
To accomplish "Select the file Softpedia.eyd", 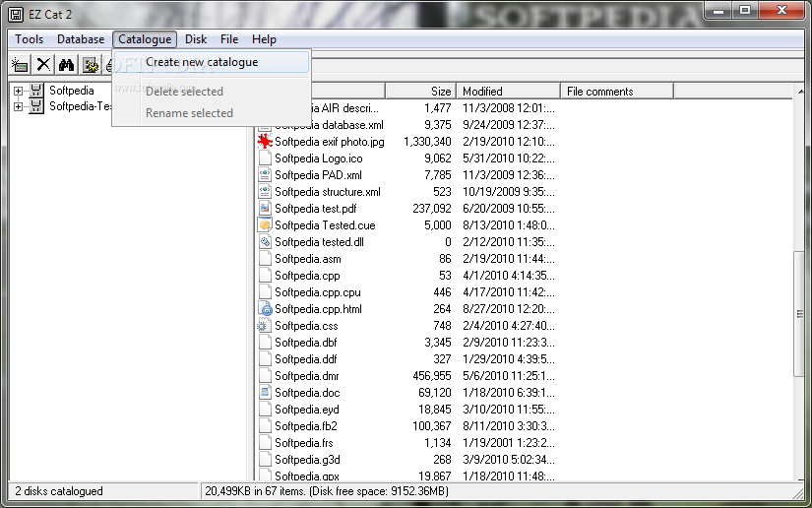I will 306,410.
